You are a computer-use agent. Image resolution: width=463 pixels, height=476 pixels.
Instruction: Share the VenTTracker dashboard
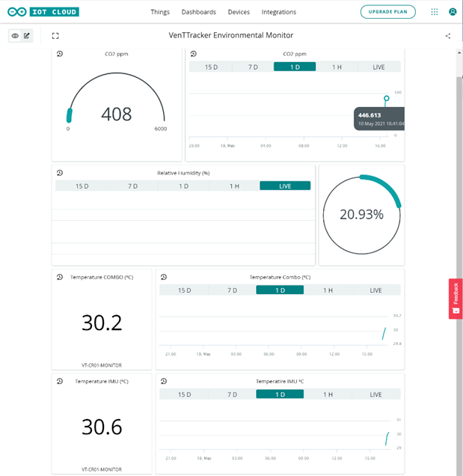coord(448,36)
